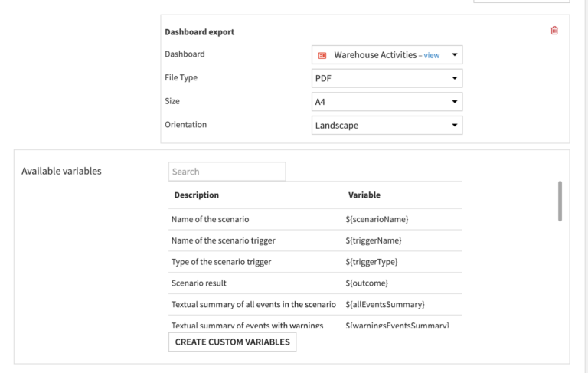Follow the view link for Warehouse Activities
The height and width of the screenshot is (373, 588).
432,56
